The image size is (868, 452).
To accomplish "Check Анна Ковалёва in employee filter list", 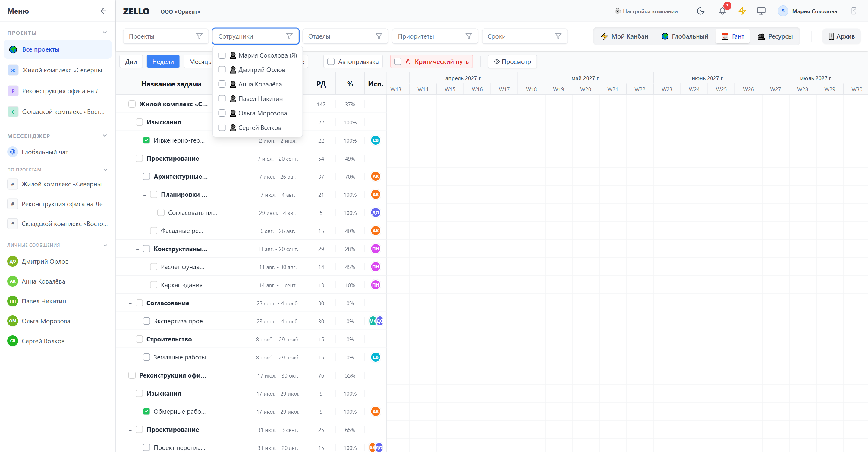I will (x=222, y=84).
